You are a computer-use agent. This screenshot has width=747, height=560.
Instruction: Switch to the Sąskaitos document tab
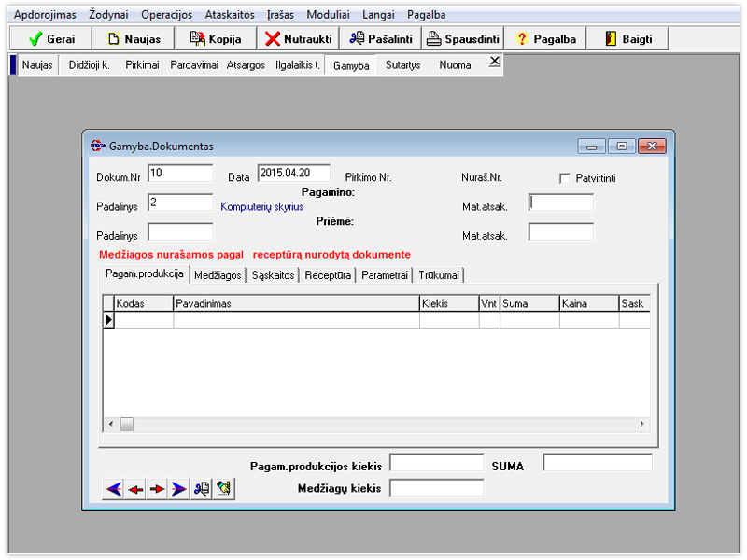pyautogui.click(x=273, y=275)
